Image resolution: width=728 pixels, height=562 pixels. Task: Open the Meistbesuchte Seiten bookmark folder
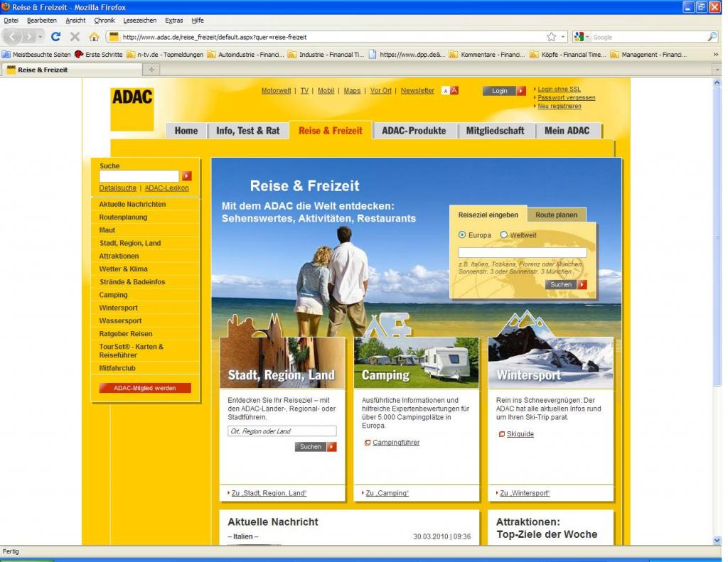pyautogui.click(x=36, y=54)
